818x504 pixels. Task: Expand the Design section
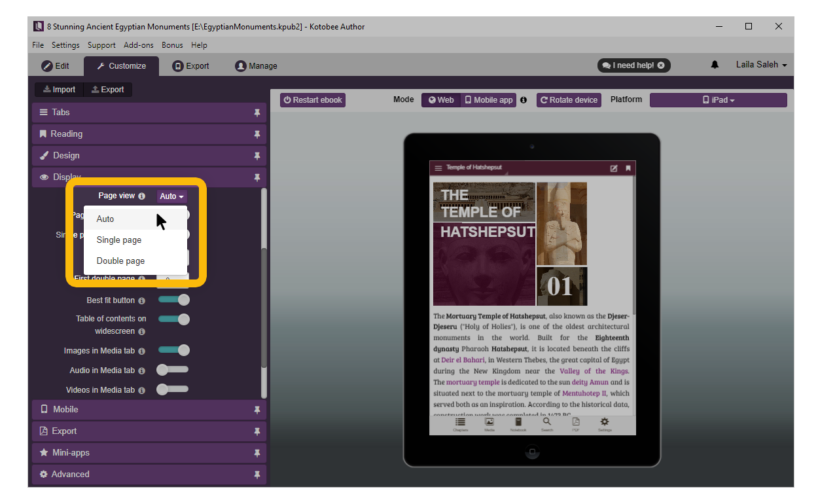[149, 156]
